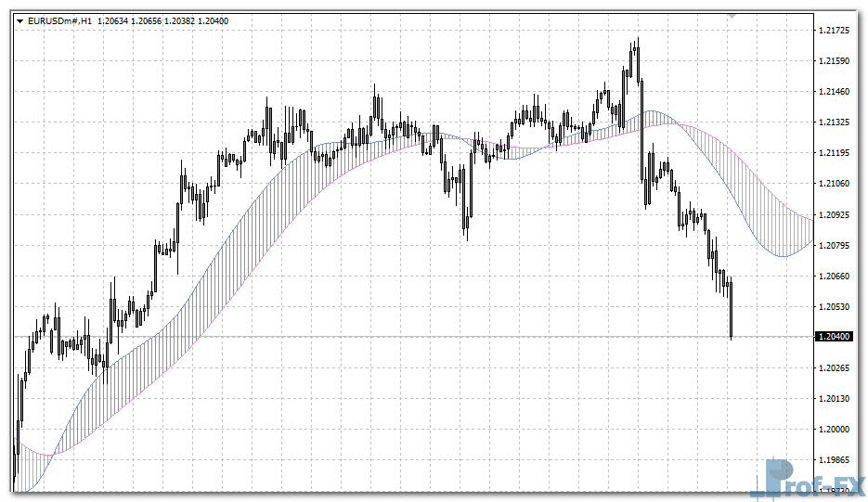Screen dimensions: 868x502
Task: Click the 1.21460 label on the price axis
Action: pos(837,92)
